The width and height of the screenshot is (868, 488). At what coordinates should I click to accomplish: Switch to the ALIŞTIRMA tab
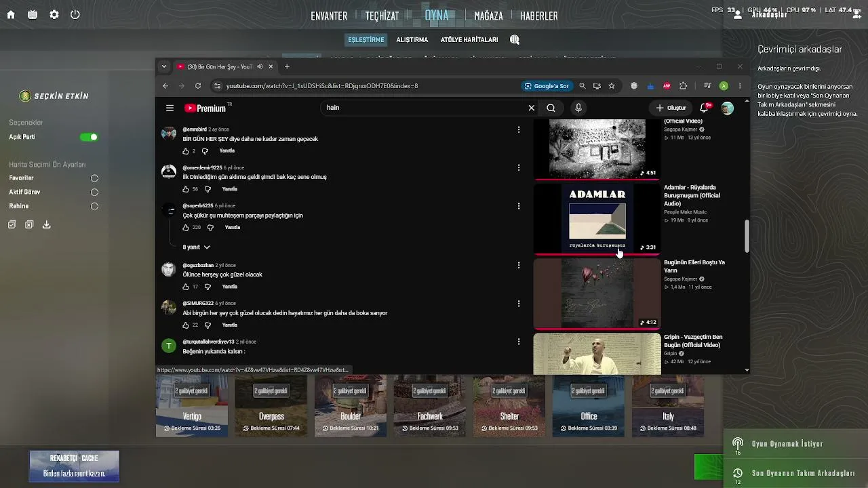click(x=412, y=40)
